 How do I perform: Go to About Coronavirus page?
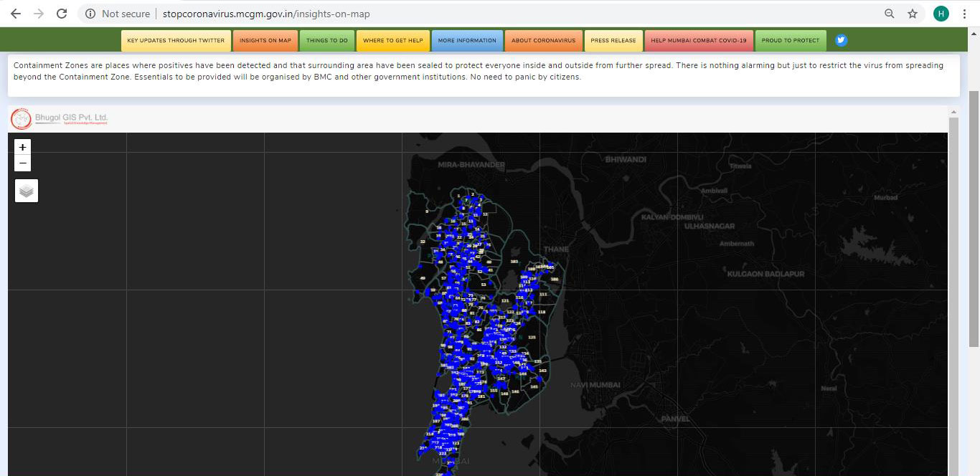(543, 40)
